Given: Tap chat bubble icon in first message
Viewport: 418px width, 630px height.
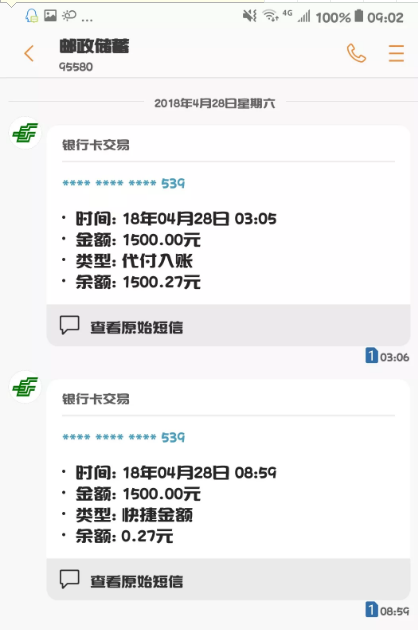Looking at the screenshot, I should point(70,325).
